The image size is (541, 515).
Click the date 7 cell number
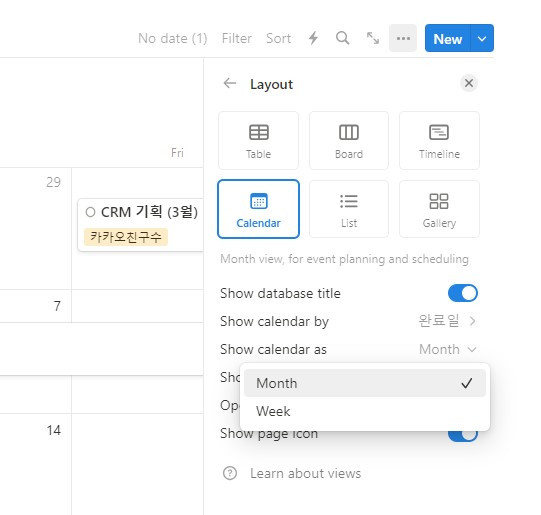(x=57, y=306)
